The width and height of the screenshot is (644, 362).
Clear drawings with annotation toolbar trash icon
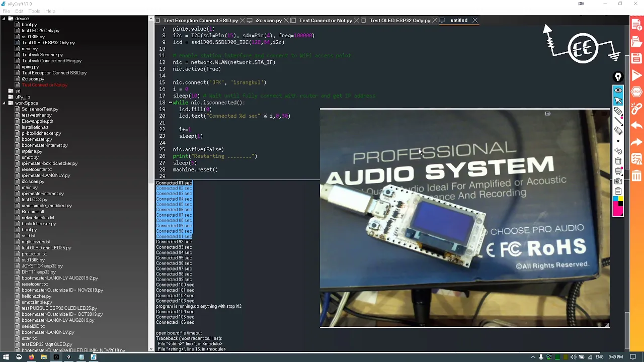point(618,161)
